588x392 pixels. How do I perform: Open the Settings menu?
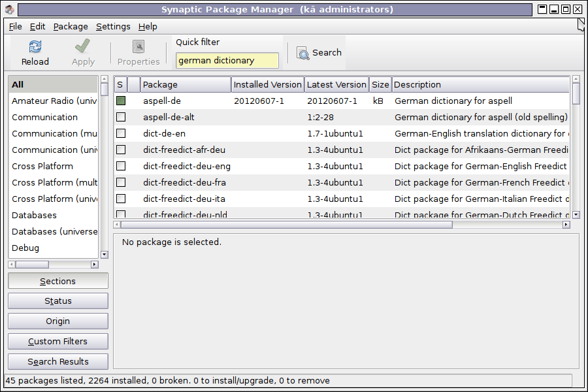point(113,27)
